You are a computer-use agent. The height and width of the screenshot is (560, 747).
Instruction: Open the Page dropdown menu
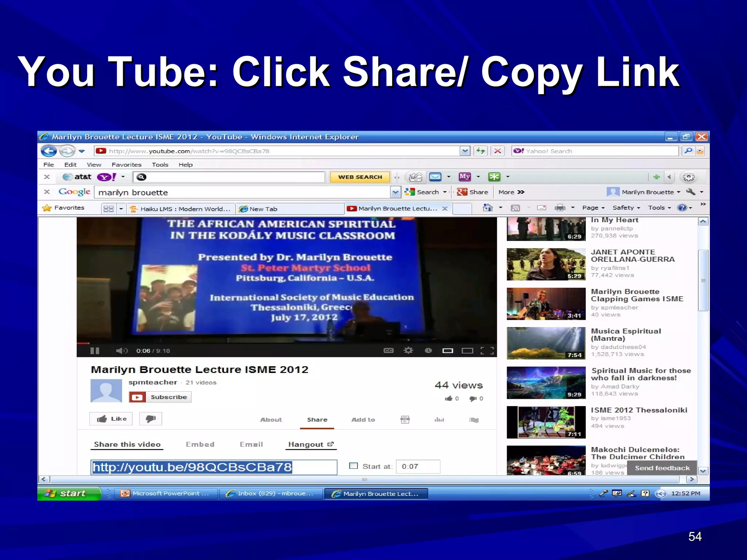tap(593, 208)
